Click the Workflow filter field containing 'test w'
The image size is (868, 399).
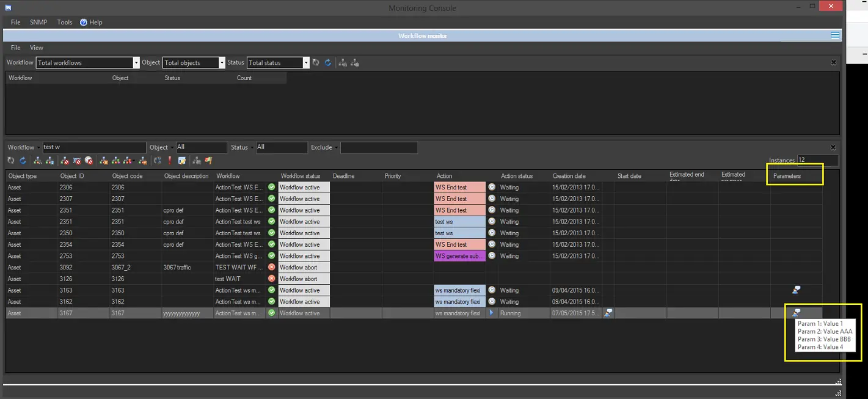coord(94,147)
